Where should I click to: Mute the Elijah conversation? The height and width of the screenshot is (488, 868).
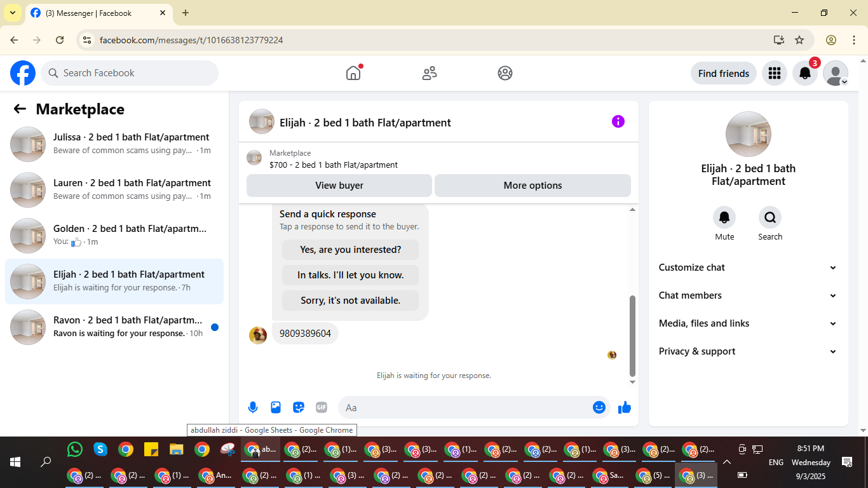point(724,218)
